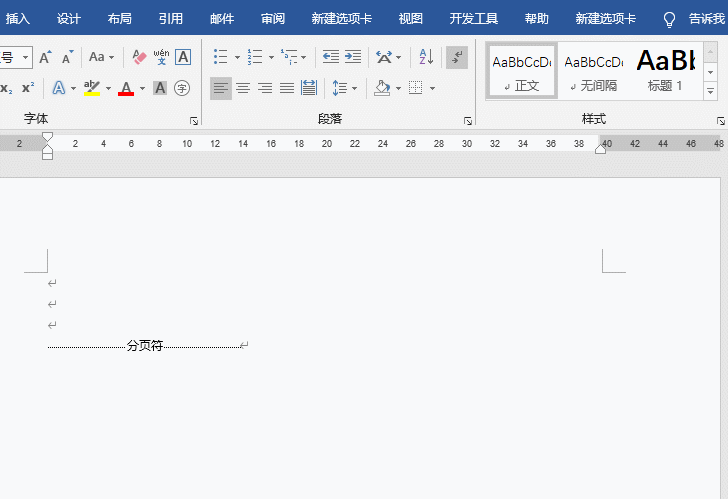Open the 设计 tab
The image size is (728, 499).
click(x=69, y=19)
